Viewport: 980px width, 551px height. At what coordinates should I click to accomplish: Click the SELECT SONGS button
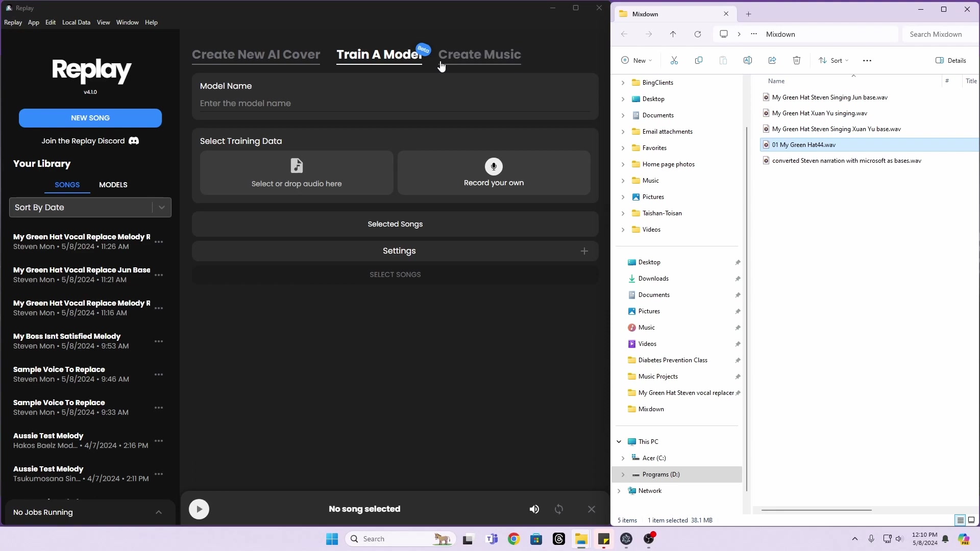click(x=395, y=274)
